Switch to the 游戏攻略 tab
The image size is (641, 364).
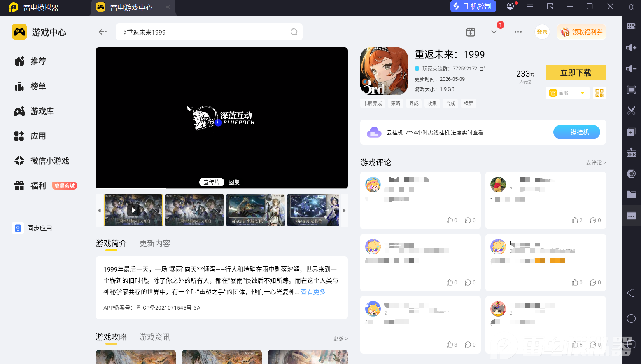pos(111,337)
